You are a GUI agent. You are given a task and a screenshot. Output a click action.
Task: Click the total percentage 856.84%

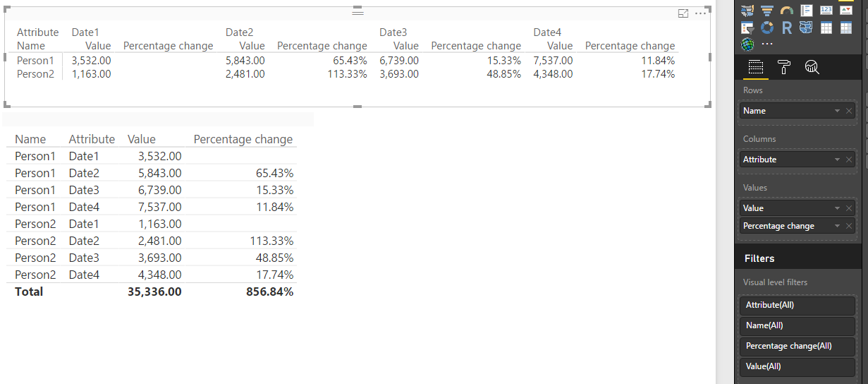pyautogui.click(x=270, y=292)
